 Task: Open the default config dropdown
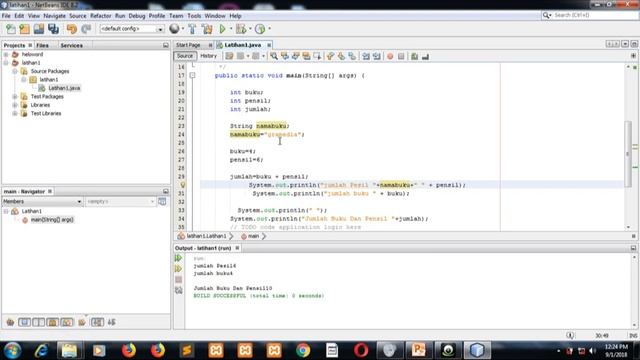pos(131,29)
